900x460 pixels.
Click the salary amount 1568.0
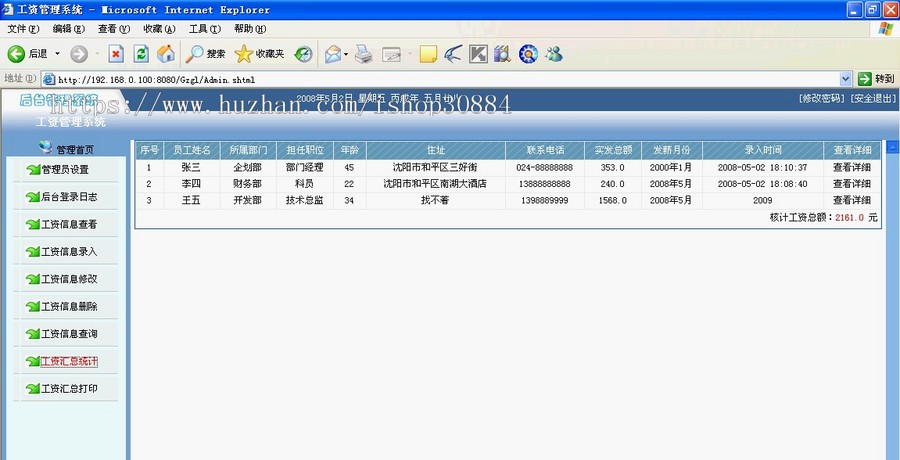tap(612, 200)
